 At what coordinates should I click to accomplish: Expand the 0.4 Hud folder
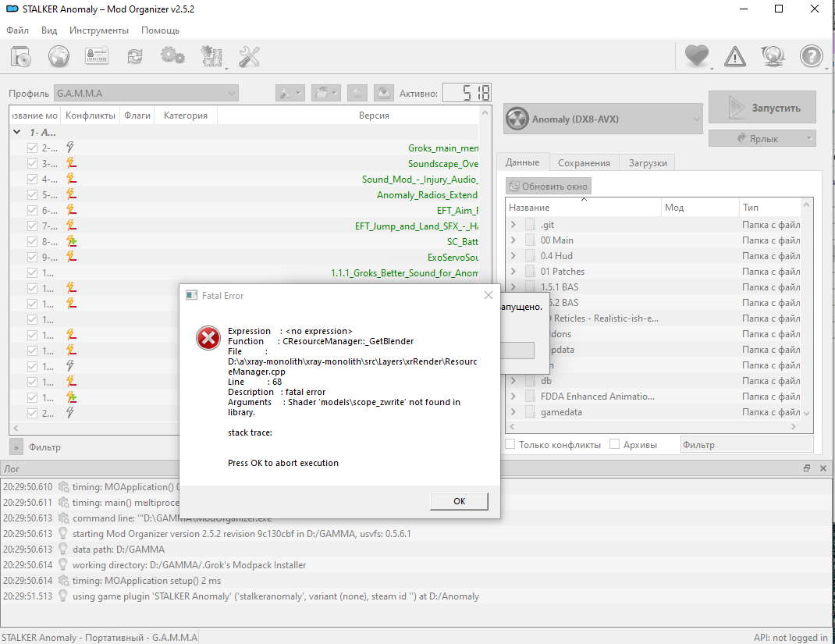point(513,256)
